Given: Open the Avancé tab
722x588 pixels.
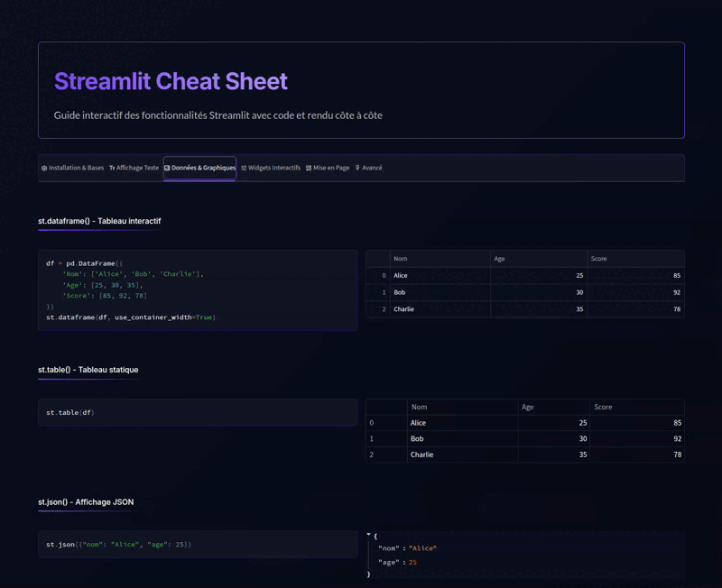Looking at the screenshot, I should [372, 168].
